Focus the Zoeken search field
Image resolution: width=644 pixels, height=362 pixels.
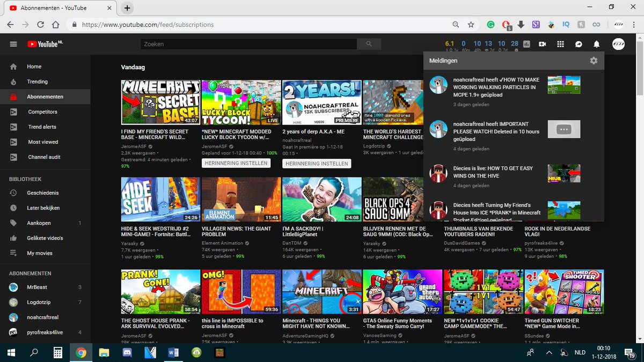tap(248, 44)
